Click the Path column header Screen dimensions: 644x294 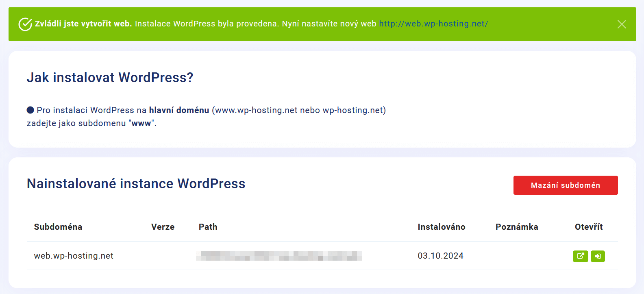pos(208,227)
